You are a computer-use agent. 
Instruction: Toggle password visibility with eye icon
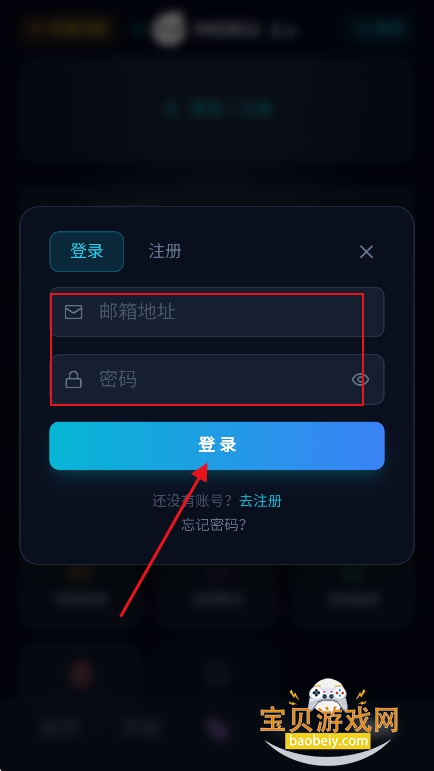pyautogui.click(x=360, y=380)
